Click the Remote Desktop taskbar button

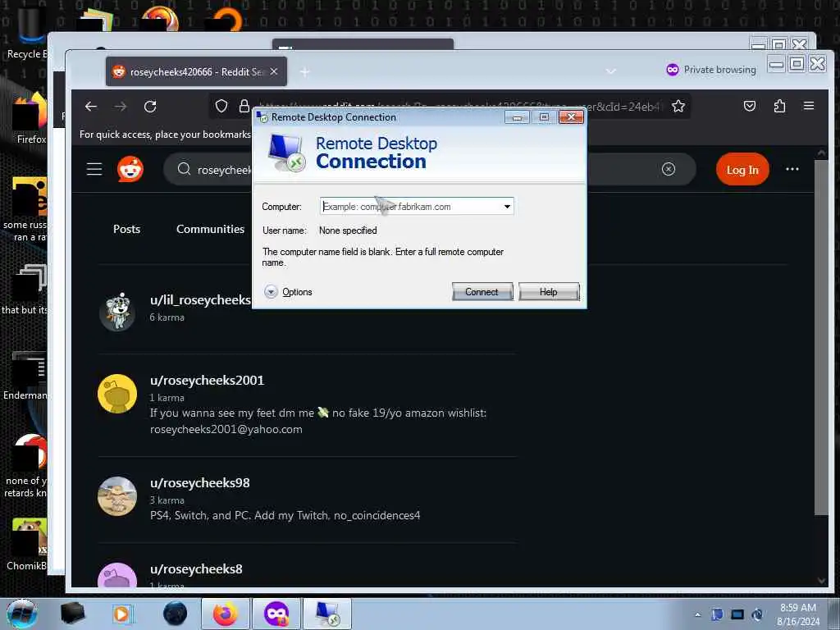click(x=327, y=614)
